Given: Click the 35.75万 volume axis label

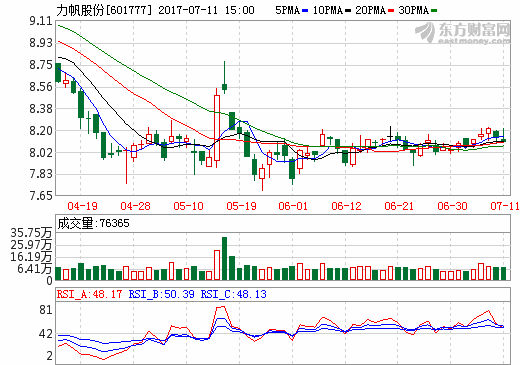Looking at the screenshot, I should click(x=31, y=233).
